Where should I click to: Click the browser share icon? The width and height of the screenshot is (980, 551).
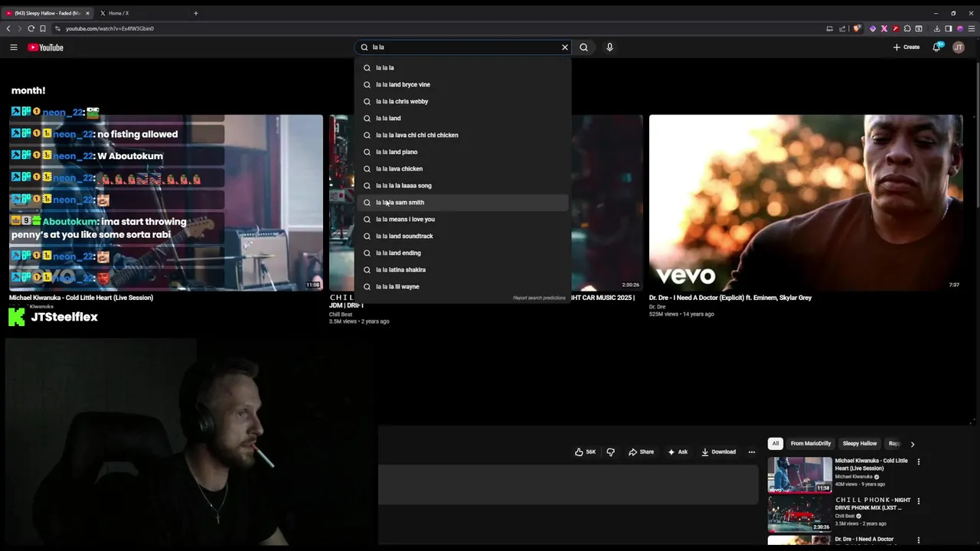pos(842,28)
